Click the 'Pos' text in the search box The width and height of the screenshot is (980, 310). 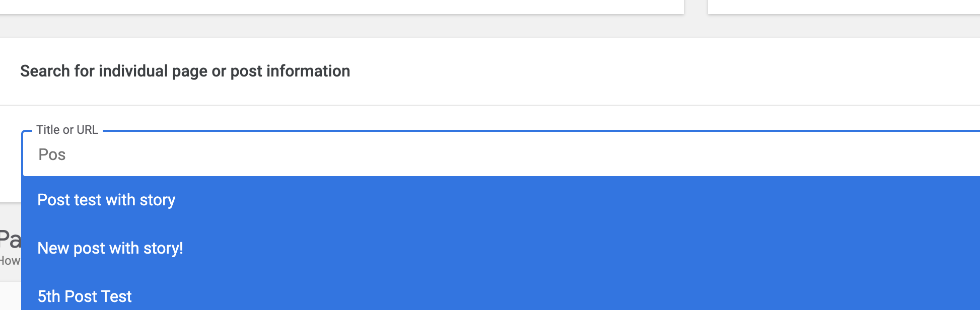tap(52, 154)
